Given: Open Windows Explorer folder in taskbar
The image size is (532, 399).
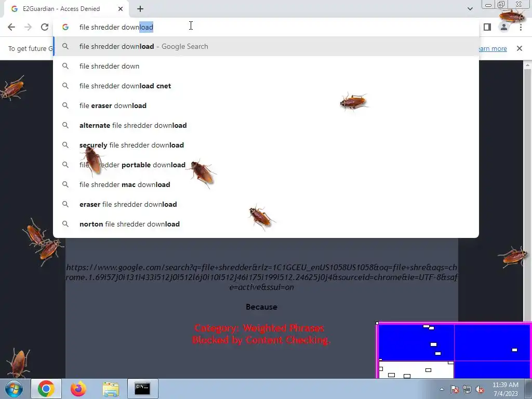Looking at the screenshot, I should point(111,389).
